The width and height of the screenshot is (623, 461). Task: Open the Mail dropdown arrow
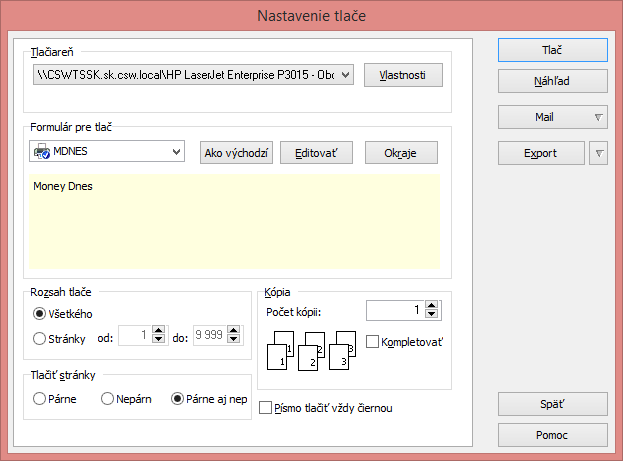coord(598,117)
